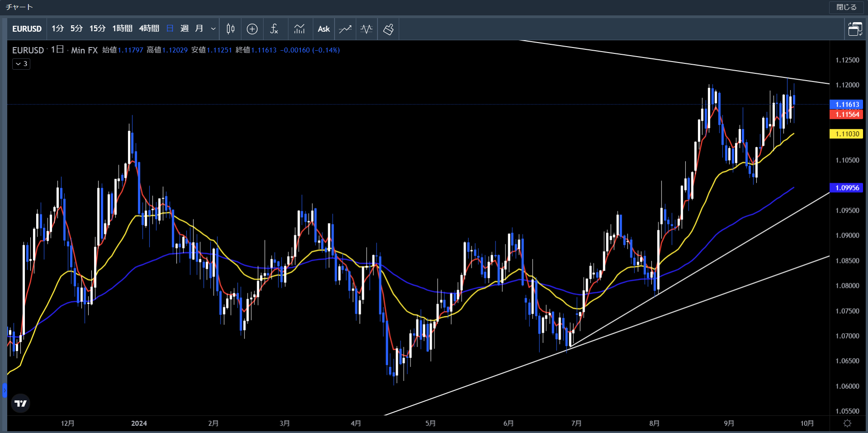
Task: Click the EURUSD 1日 chart legend title
Action: [x=38, y=50]
